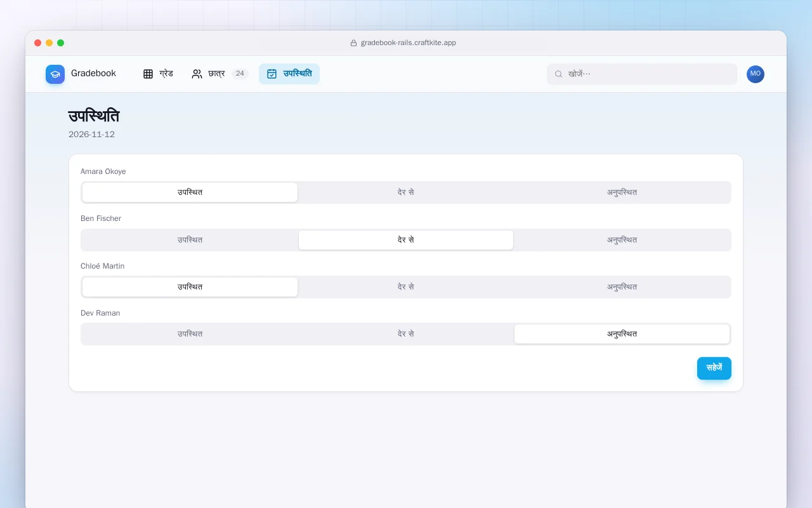This screenshot has height=508, width=812.
Task: Set Ben Fischer to उपस्थित
Action: tap(190, 240)
